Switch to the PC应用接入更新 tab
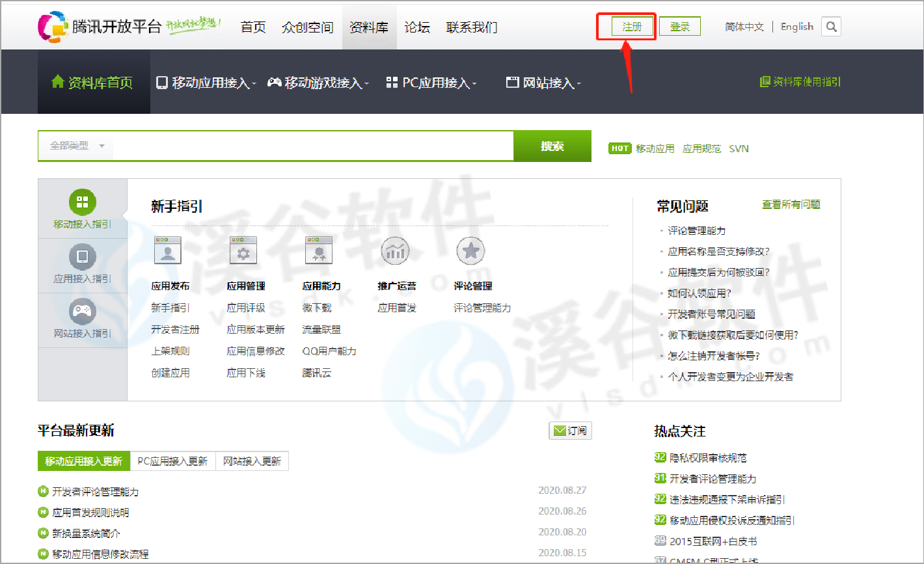Image resolution: width=924 pixels, height=564 pixels. 172,461
